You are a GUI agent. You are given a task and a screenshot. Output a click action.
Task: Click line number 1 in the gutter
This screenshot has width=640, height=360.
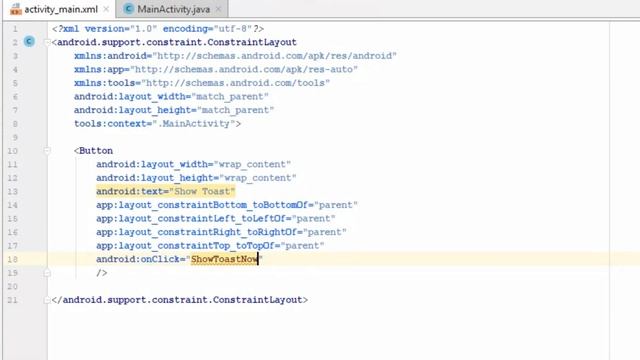tap(15, 29)
